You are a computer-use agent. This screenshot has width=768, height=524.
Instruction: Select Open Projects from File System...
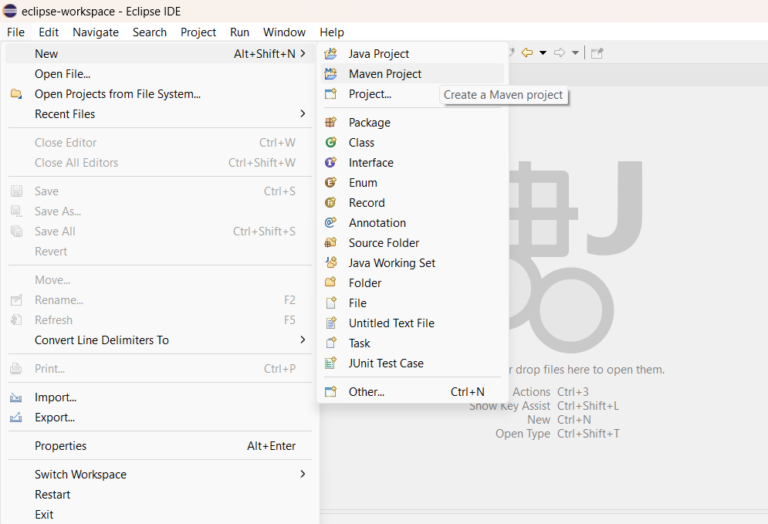pyautogui.click(x=160, y=94)
